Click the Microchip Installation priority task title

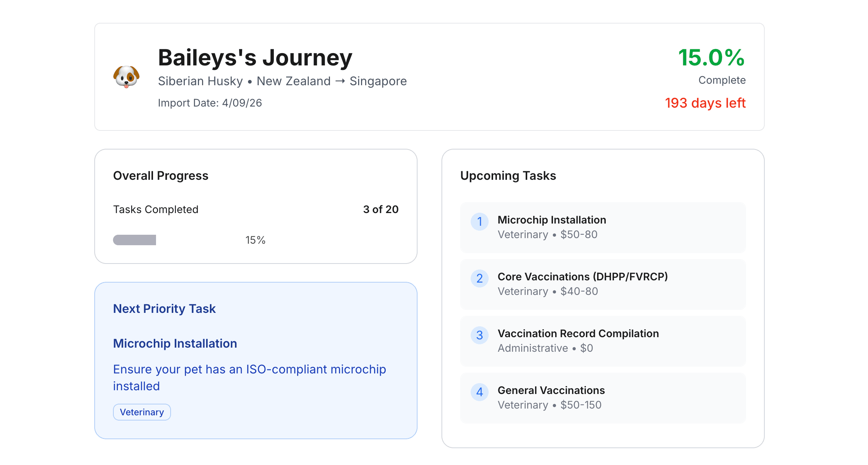[175, 344]
